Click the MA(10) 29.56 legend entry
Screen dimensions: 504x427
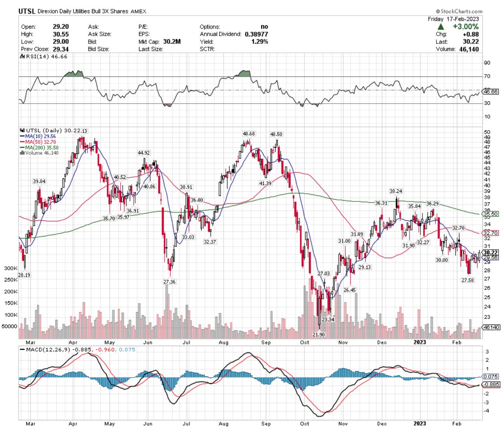38,137
